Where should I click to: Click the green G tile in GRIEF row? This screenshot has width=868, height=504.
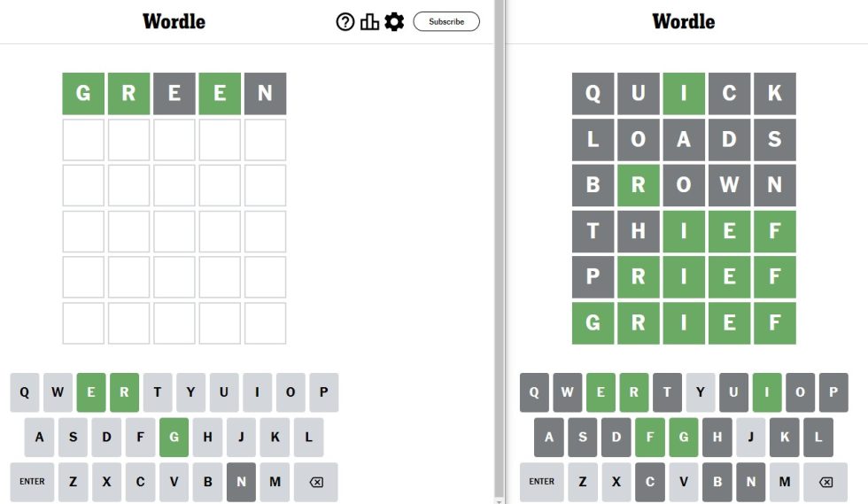pyautogui.click(x=593, y=323)
